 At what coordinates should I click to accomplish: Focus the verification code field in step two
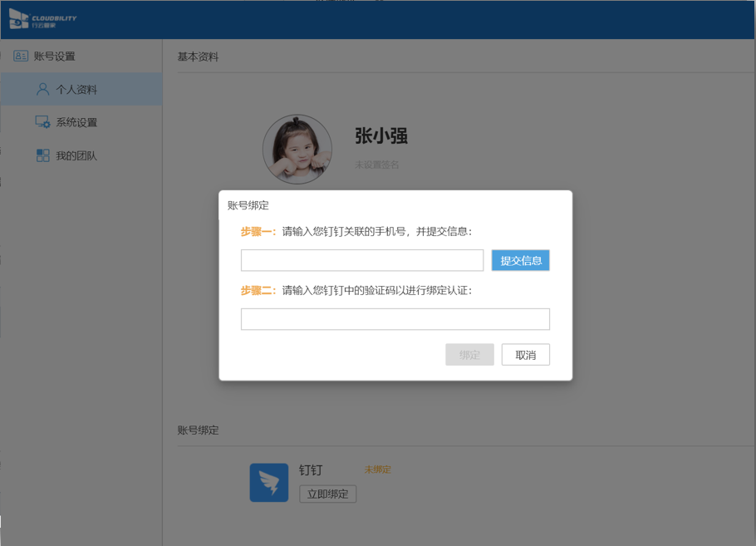(395, 319)
